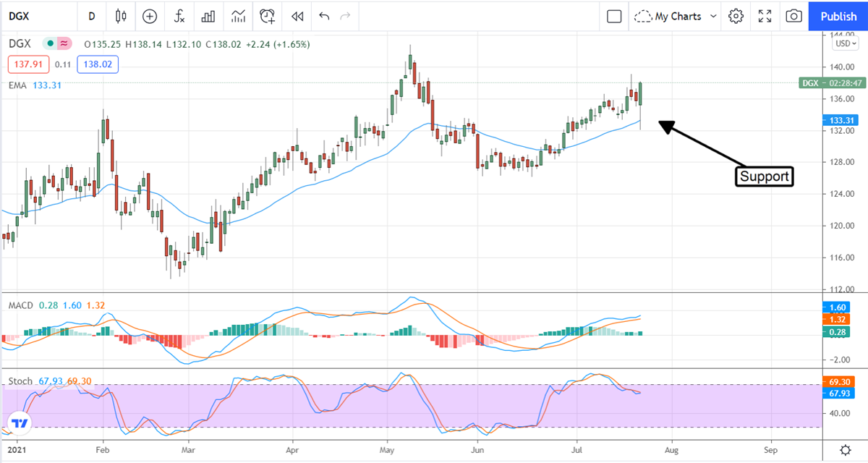
Task: Toggle the green market status indicator
Action: click(50, 44)
